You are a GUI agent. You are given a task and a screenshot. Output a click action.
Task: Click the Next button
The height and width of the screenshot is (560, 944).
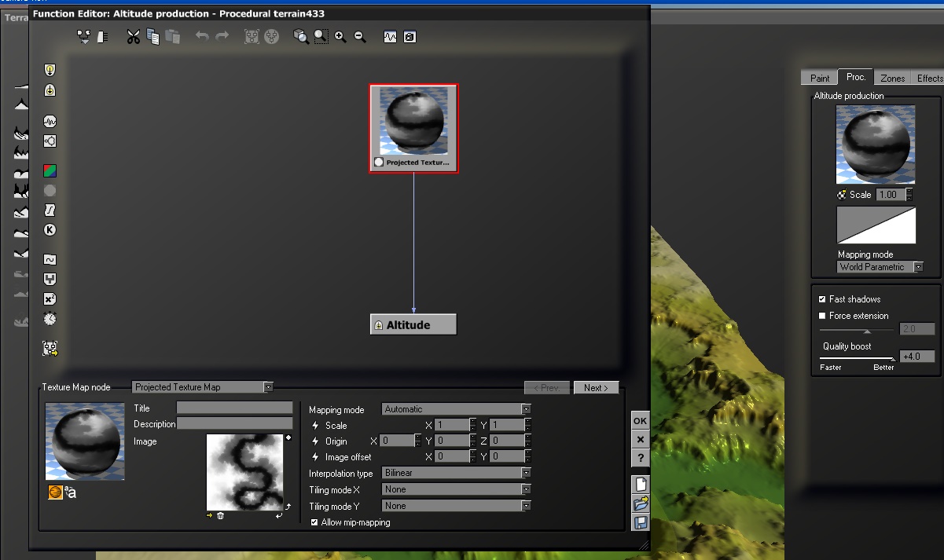(596, 388)
